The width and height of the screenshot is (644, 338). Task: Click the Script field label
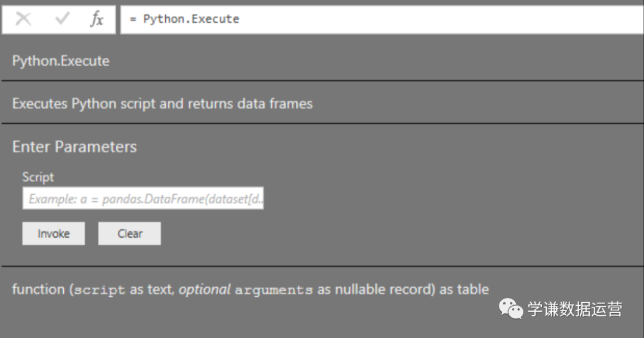(x=38, y=177)
